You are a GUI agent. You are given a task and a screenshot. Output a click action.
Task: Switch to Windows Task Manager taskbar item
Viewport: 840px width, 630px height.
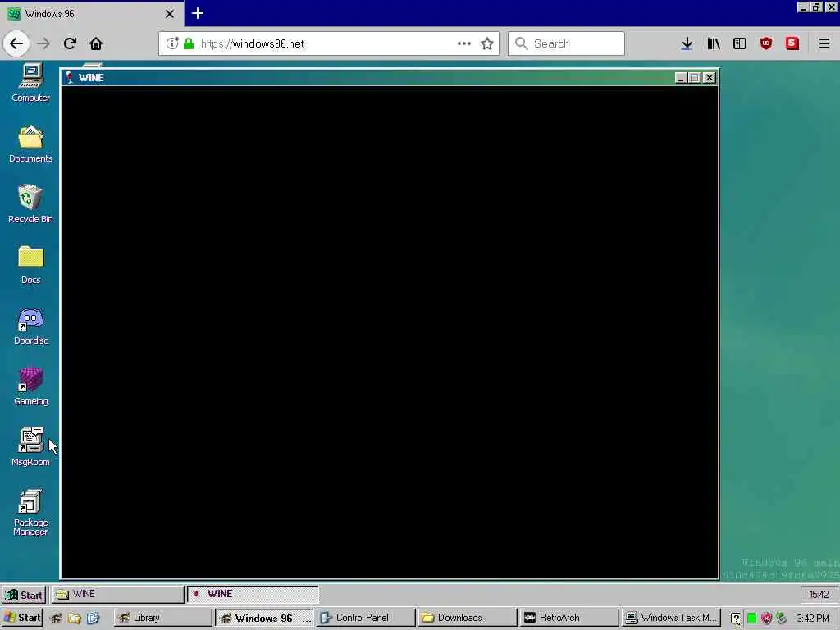tap(671, 618)
